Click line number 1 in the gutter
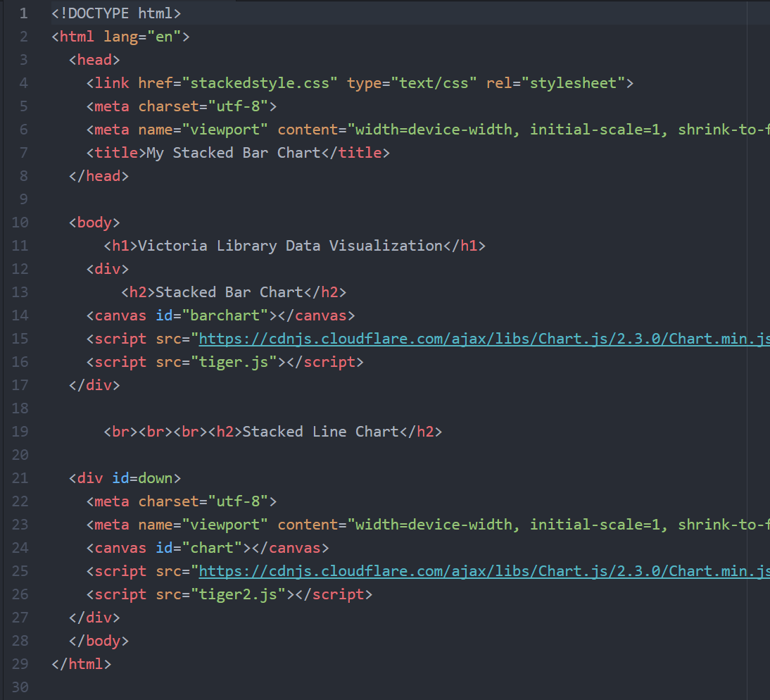 tap(23, 13)
